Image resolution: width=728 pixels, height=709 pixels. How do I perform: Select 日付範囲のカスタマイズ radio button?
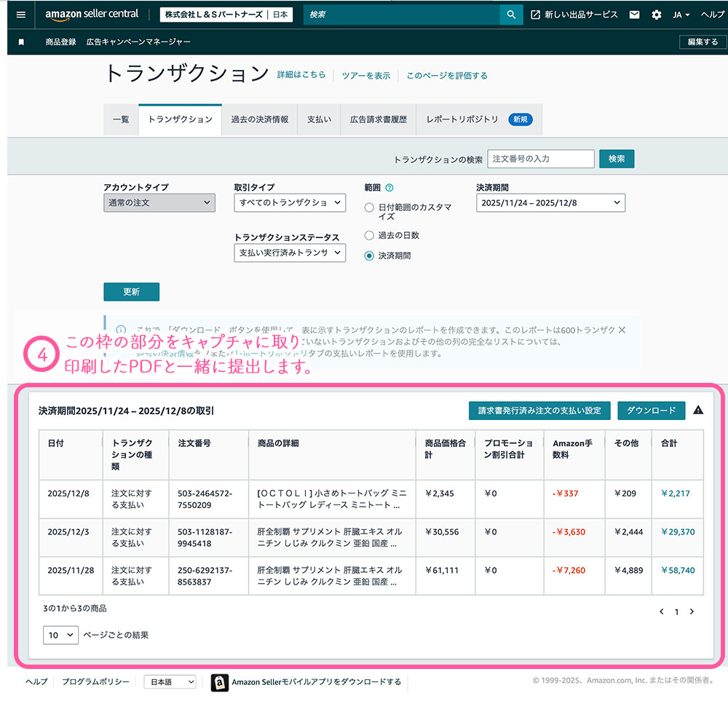369,207
